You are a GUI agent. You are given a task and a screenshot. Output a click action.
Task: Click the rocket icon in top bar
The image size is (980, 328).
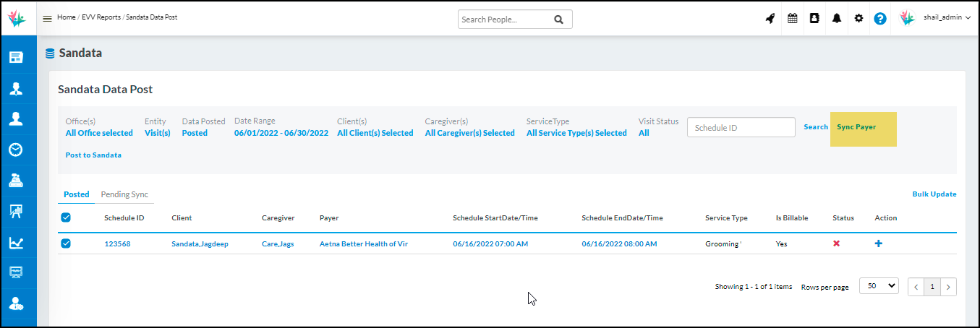pos(770,19)
